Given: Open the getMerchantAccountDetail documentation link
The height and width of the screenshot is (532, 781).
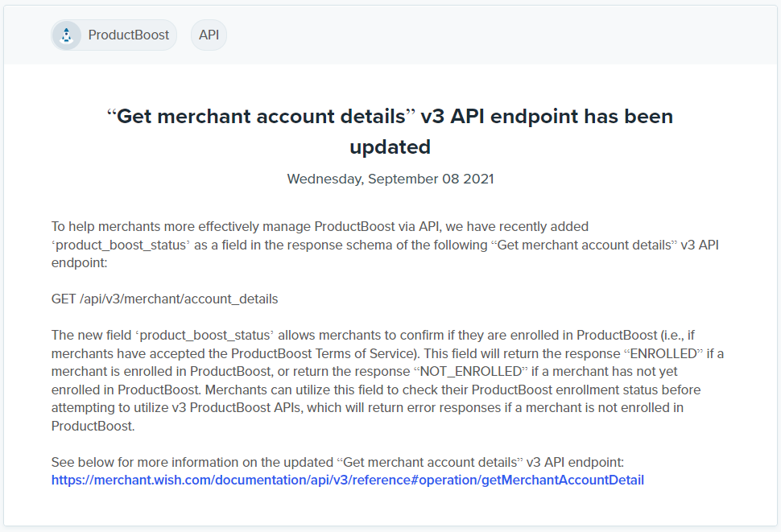Looking at the screenshot, I should pos(348,480).
